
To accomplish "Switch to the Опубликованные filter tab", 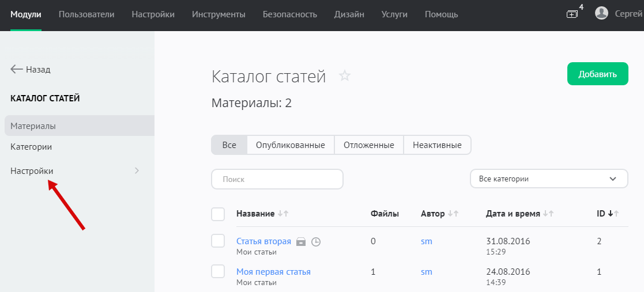I will (x=291, y=145).
